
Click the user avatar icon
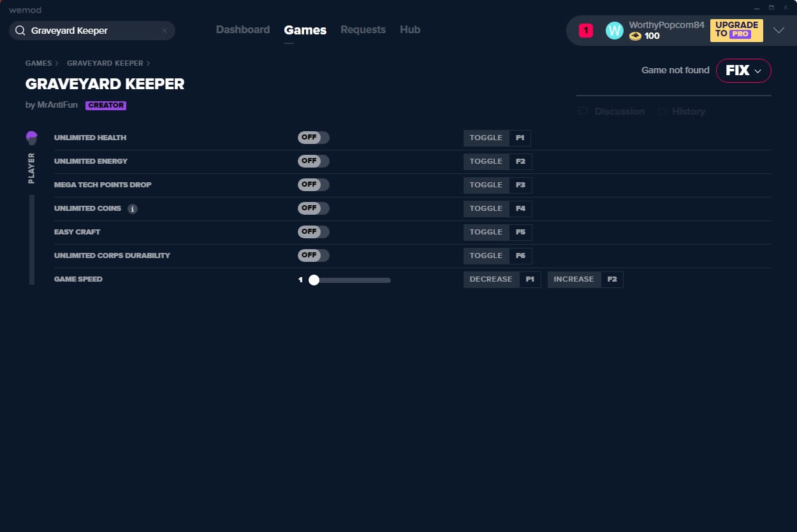[x=614, y=31]
